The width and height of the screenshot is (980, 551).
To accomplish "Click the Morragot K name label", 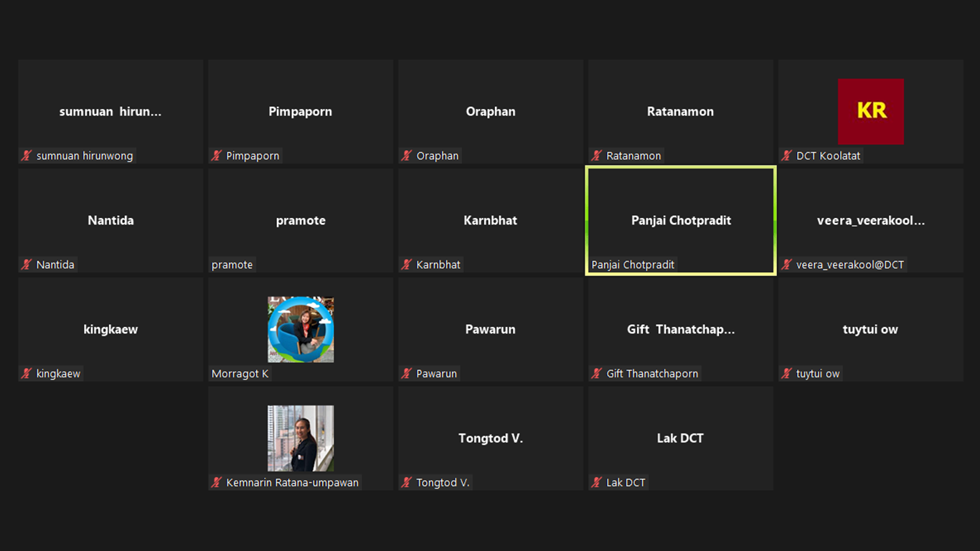I will click(240, 374).
